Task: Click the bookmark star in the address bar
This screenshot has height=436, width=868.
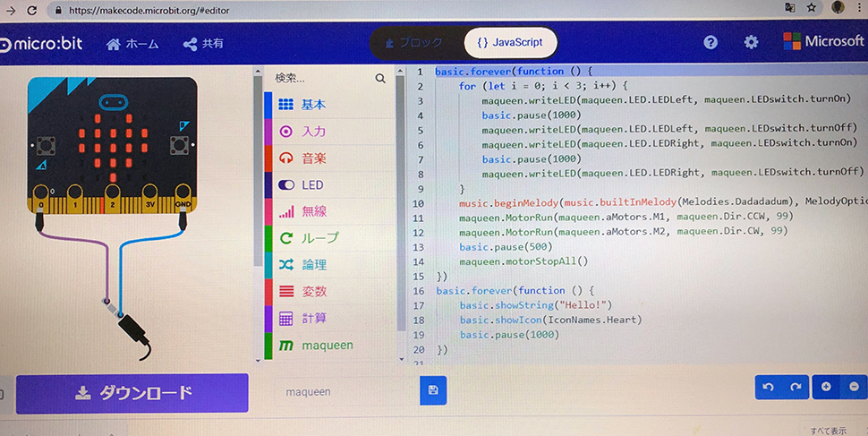Action: pyautogui.click(x=812, y=8)
